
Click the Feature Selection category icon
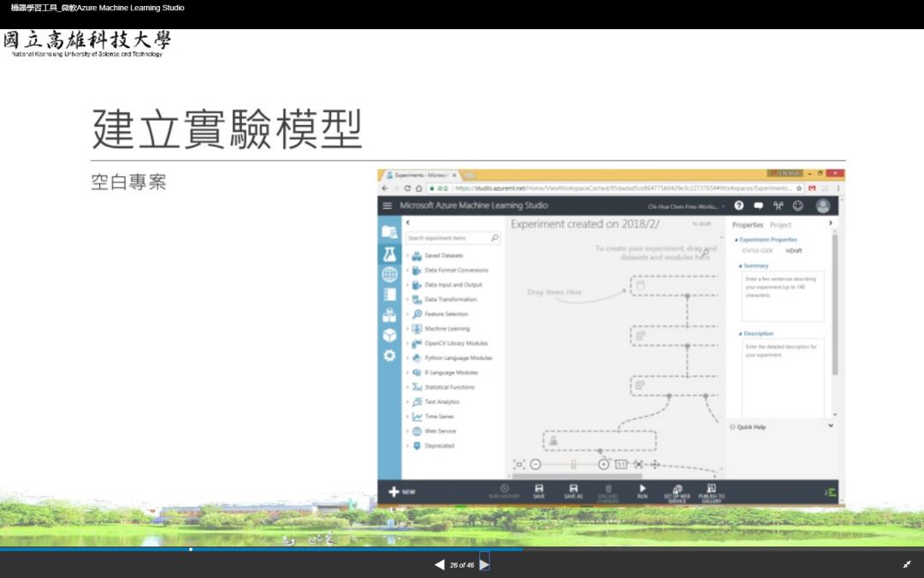(417, 313)
